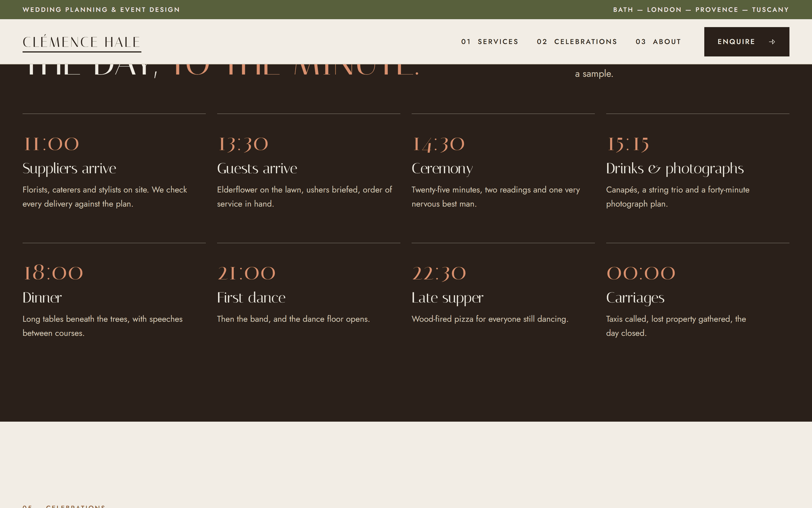Screen dimensions: 812x508
Task: Click the arrow icon in Enquire button
Action: point(772,42)
